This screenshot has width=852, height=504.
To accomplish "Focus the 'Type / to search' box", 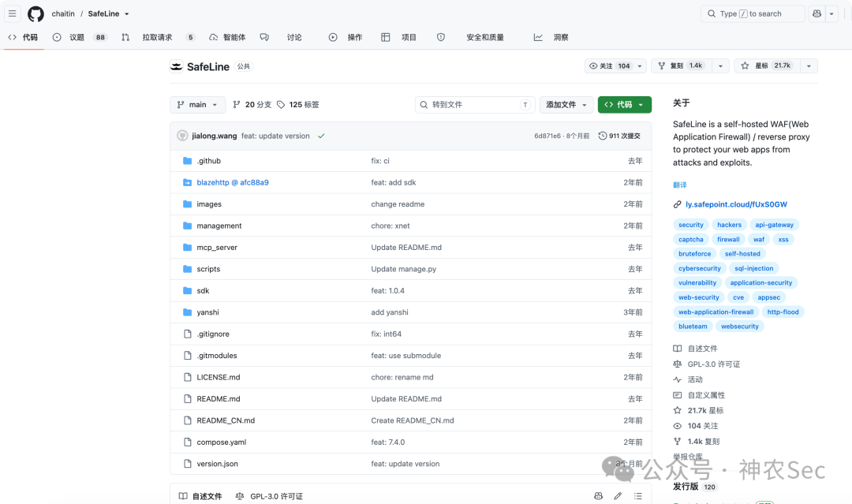I will coord(753,13).
